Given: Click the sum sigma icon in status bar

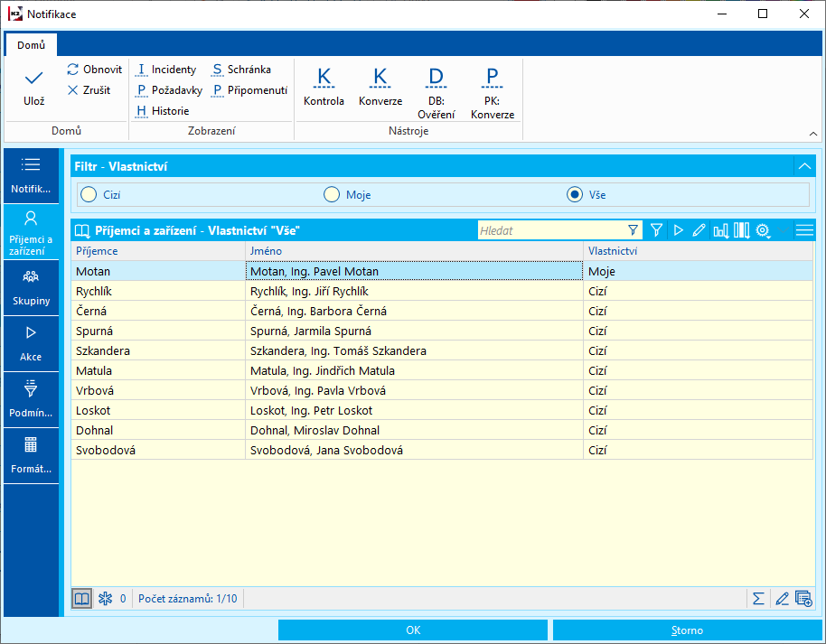Looking at the screenshot, I should [758, 598].
